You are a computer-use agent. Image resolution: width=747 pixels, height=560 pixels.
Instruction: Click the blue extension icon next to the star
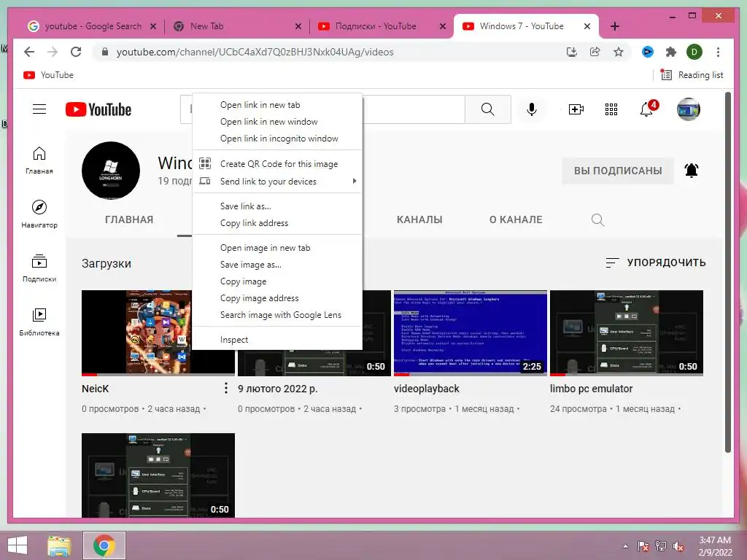tap(648, 52)
